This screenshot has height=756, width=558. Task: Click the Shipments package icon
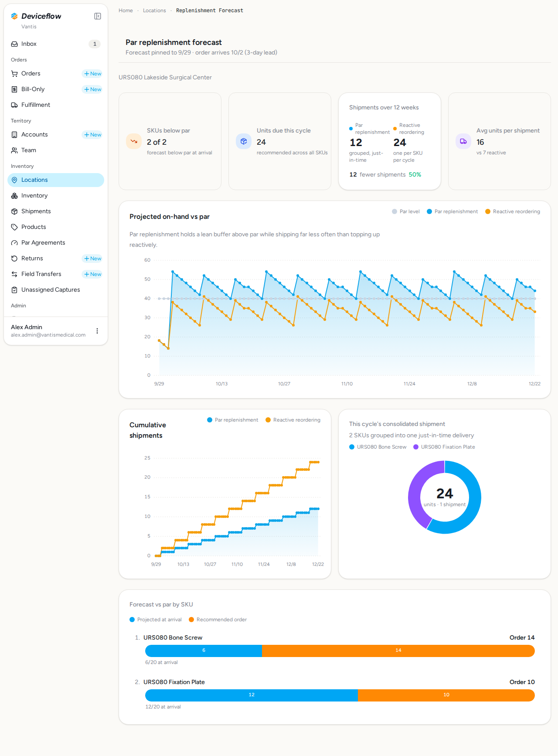(x=14, y=211)
